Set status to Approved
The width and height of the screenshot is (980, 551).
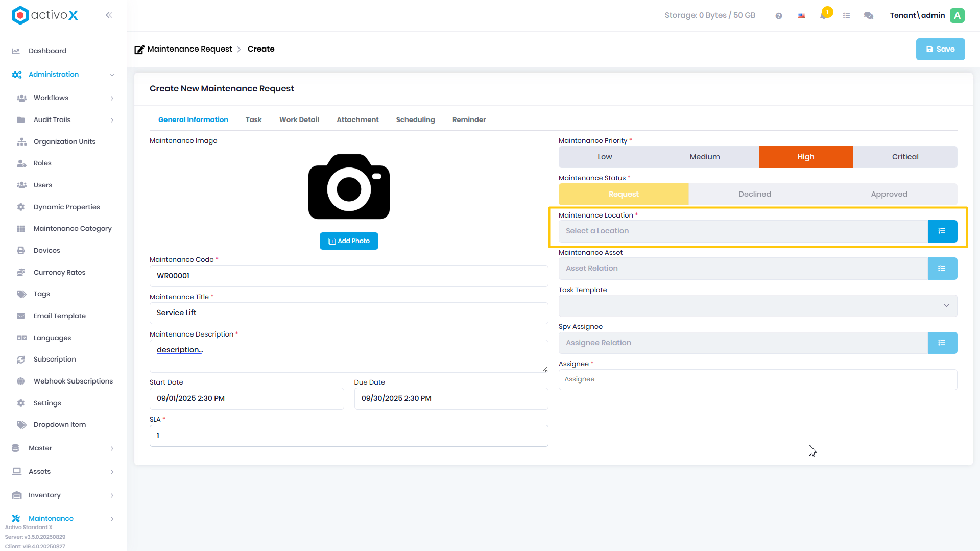pyautogui.click(x=889, y=195)
